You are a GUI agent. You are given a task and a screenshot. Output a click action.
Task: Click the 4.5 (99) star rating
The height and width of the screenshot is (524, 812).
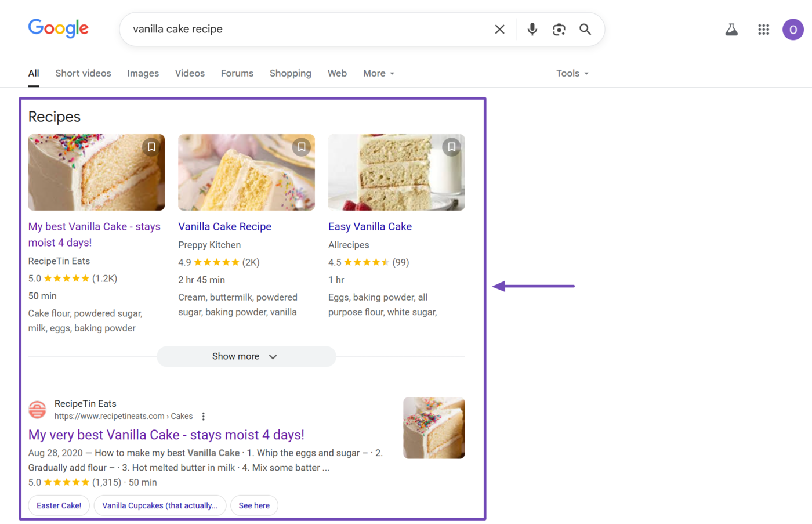pos(369,262)
